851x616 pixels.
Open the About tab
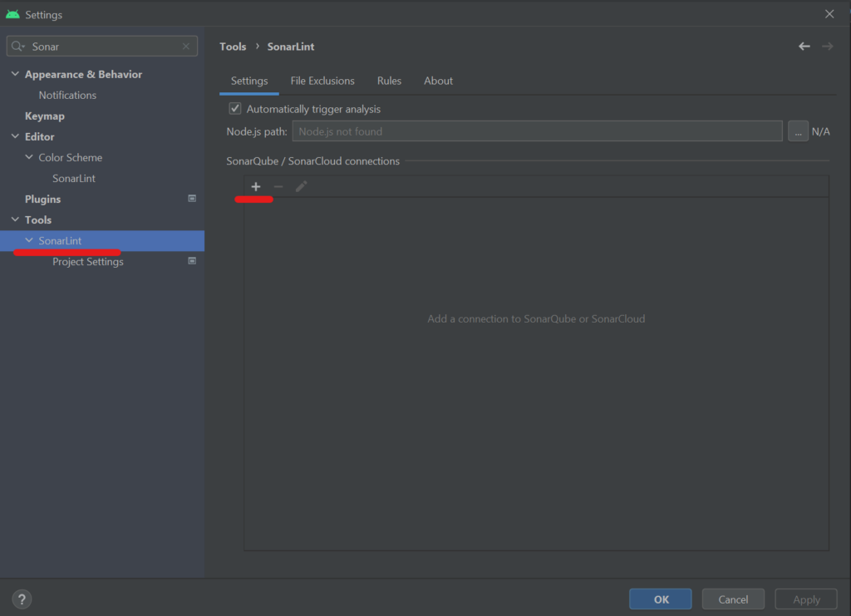click(438, 81)
